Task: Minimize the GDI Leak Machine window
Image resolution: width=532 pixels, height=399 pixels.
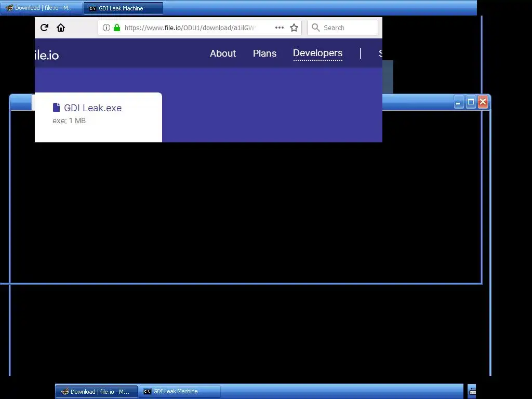Action: click(x=458, y=102)
